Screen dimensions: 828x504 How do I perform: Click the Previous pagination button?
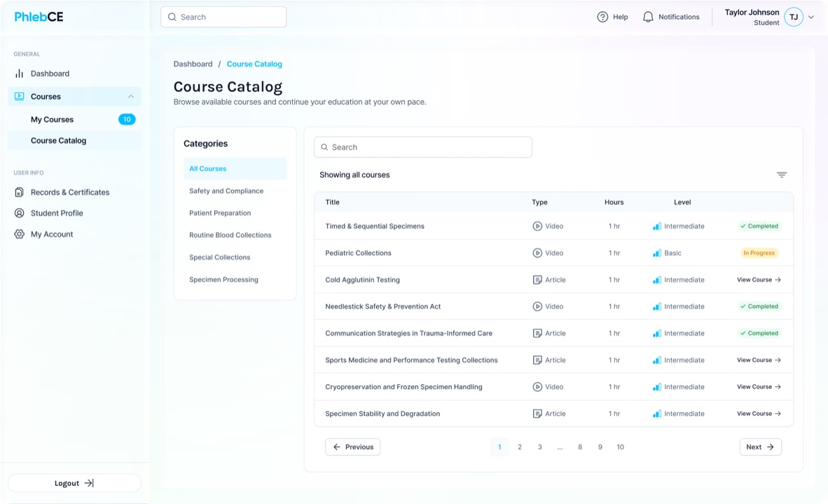353,447
